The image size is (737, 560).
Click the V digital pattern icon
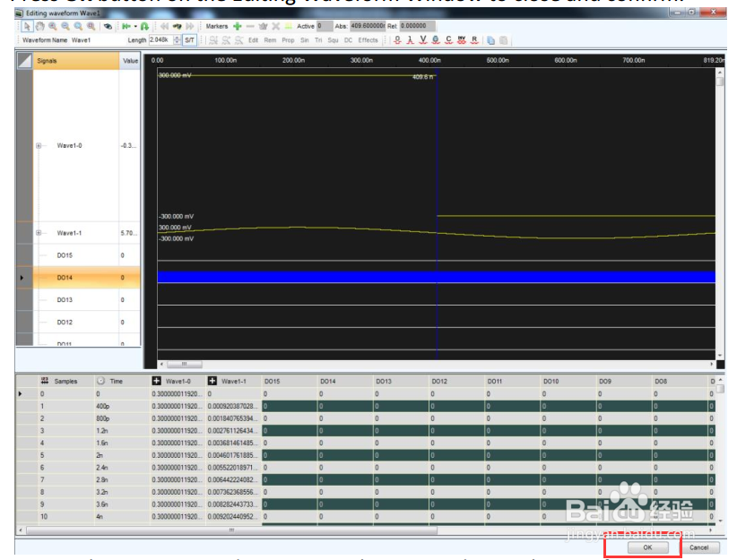pyautogui.click(x=423, y=40)
